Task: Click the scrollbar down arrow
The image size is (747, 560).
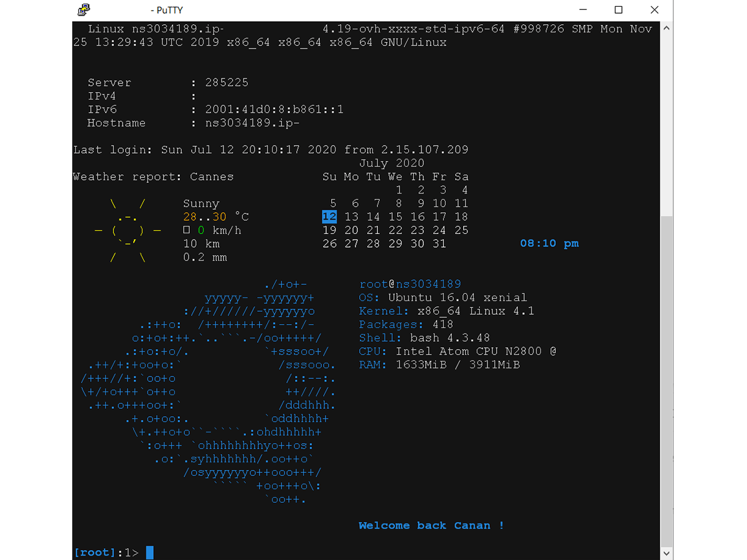Action: pyautogui.click(x=666, y=553)
